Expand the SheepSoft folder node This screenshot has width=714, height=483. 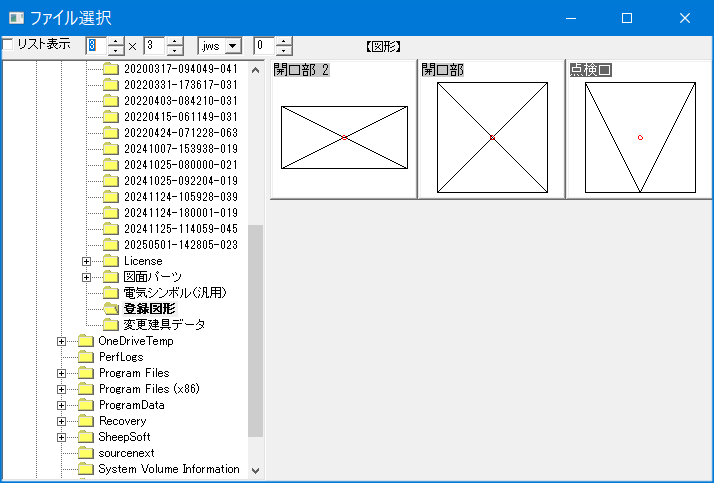(x=61, y=437)
